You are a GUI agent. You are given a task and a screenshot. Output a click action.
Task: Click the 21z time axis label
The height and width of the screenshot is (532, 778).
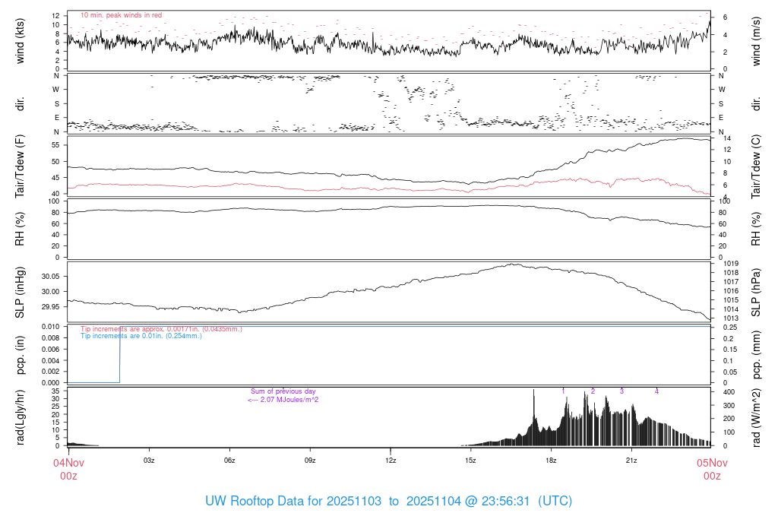(x=631, y=461)
